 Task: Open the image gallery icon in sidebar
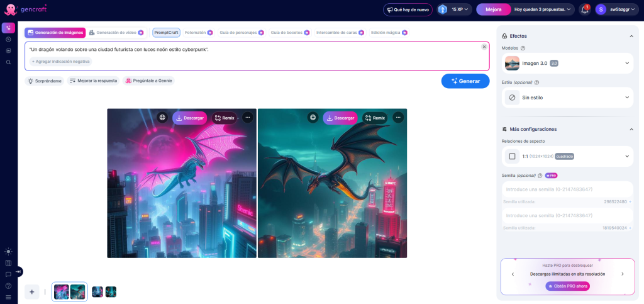(x=8, y=51)
